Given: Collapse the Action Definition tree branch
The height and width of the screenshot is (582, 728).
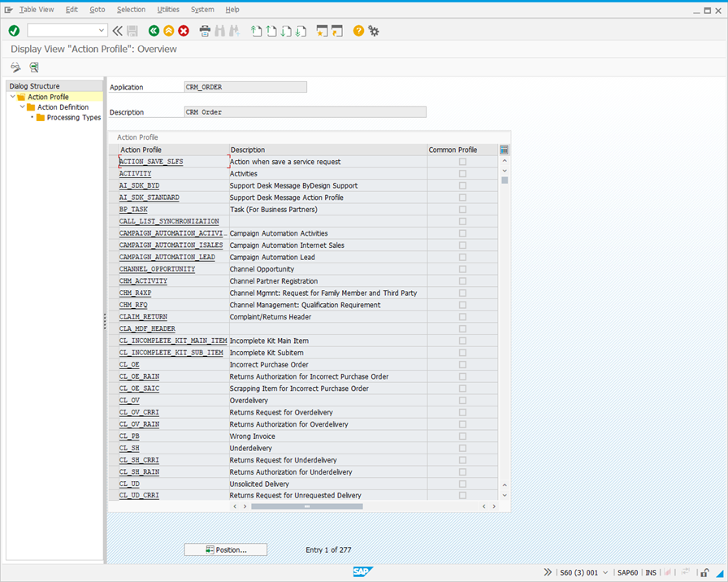Looking at the screenshot, I should click(x=22, y=106).
